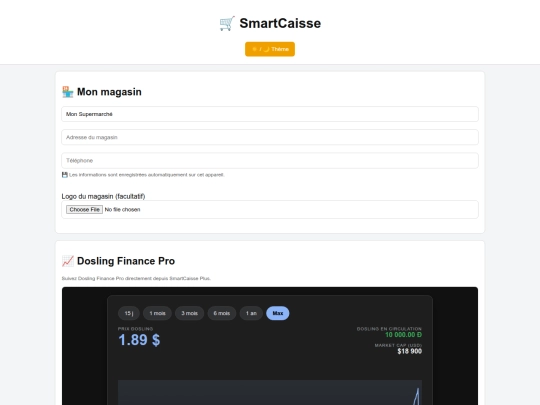540x405 pixels.
Task: Select the 1 mois chart range
Action: point(157,313)
